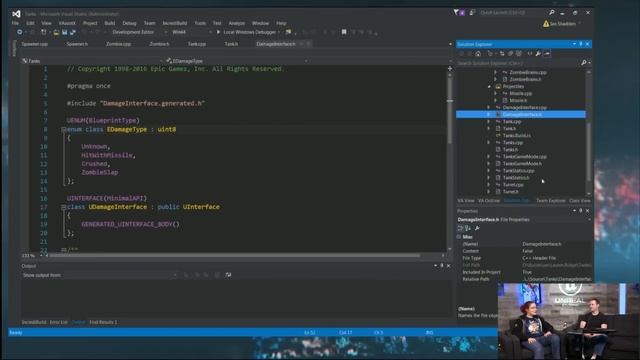Click the Properties panel Categorized icon
Screen dimensions: 640x360
pos(460,229)
